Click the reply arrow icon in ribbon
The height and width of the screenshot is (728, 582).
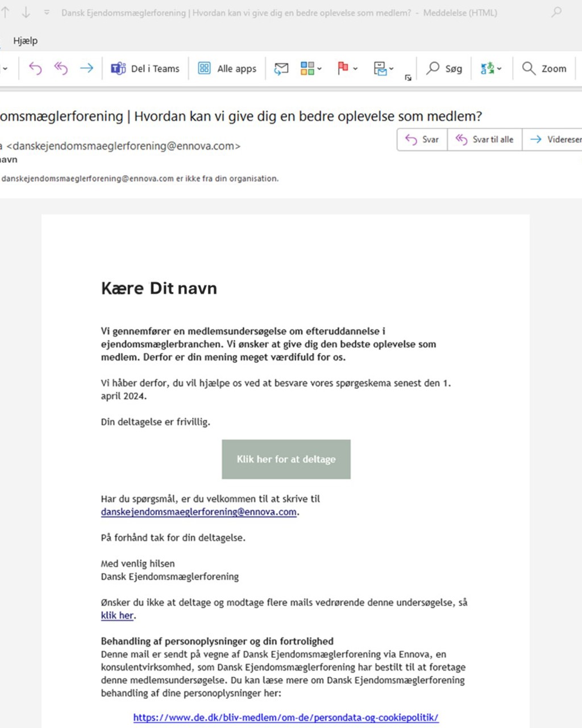point(35,69)
